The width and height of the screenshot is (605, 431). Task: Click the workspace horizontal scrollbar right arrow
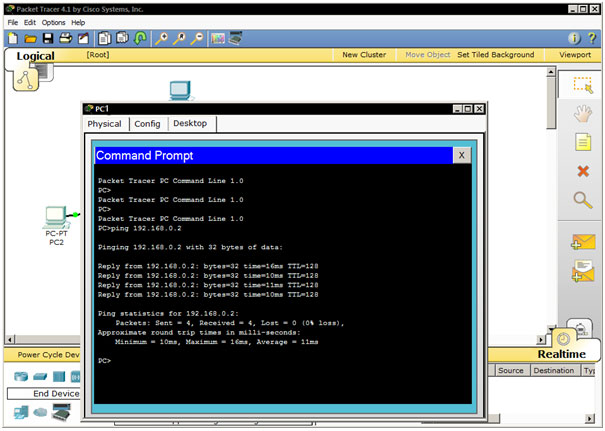[541, 340]
